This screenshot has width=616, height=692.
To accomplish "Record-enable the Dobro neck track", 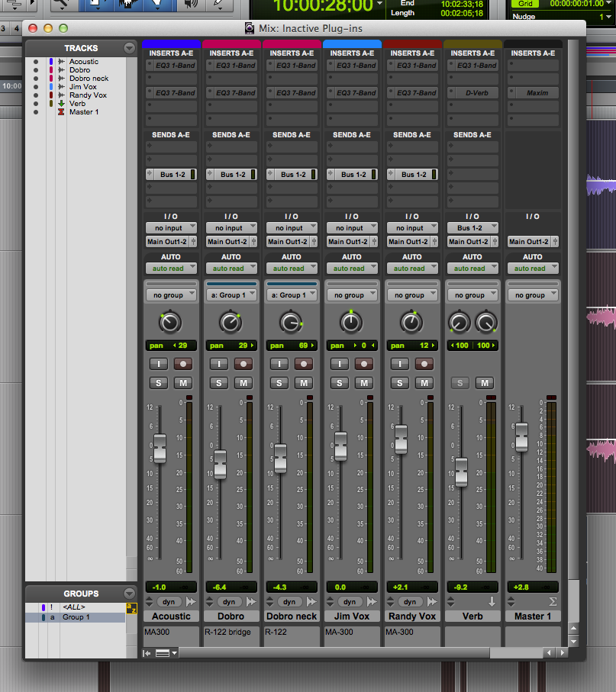I will 303,364.
